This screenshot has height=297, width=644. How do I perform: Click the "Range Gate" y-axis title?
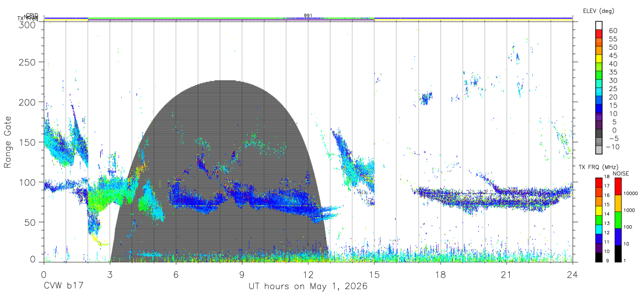pos(8,142)
